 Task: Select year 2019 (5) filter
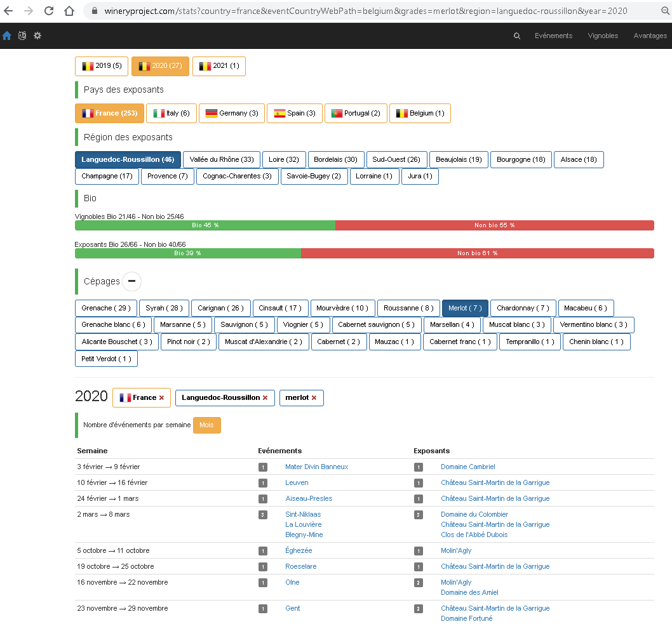(x=102, y=66)
